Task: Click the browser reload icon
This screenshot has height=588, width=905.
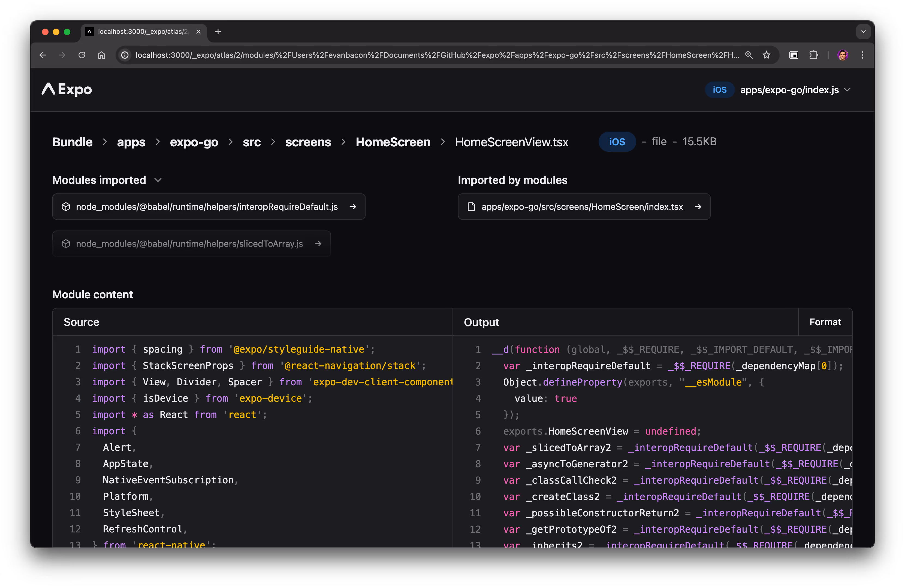Action: point(82,55)
